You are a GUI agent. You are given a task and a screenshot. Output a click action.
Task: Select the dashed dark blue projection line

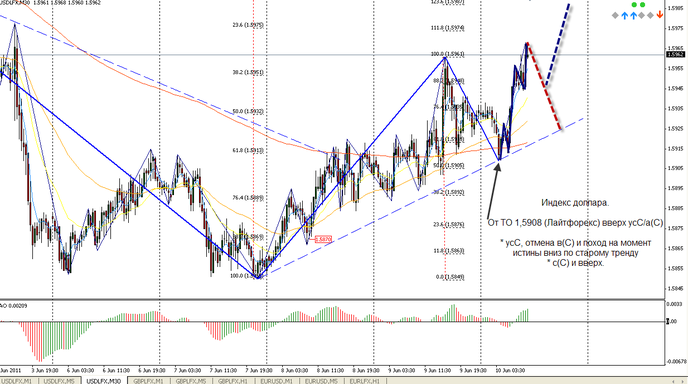[x=558, y=44]
